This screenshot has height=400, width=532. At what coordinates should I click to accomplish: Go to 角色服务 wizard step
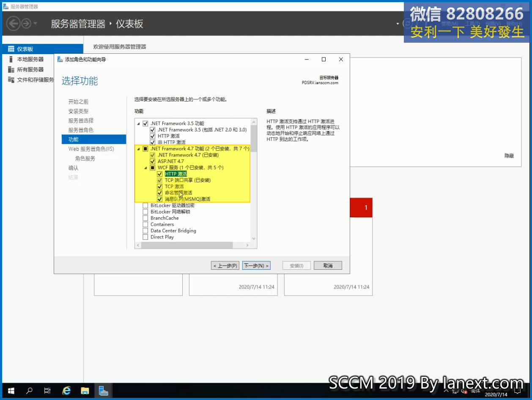[x=85, y=159]
